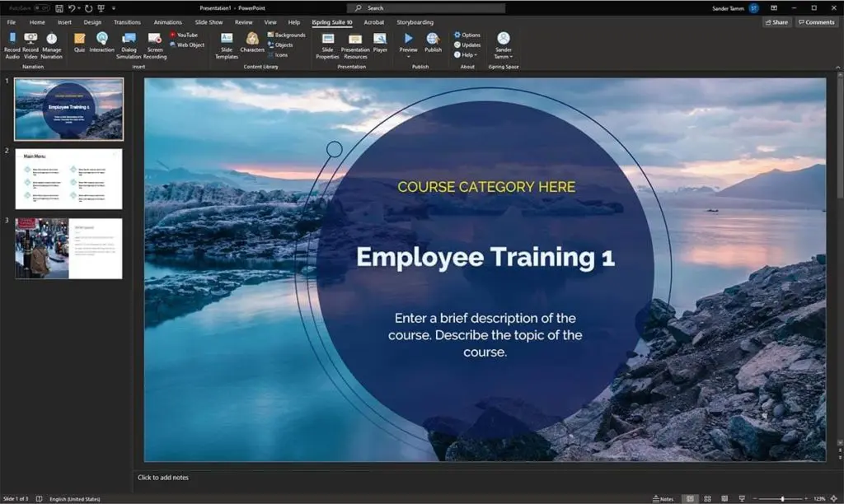Screen dimensions: 844x504
Task: Open the Acrobat tab
Action: [373, 22]
